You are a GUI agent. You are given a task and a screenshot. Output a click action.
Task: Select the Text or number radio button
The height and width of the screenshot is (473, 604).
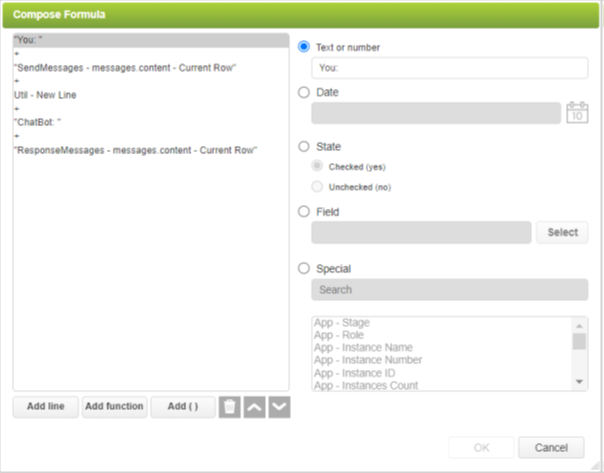pyautogui.click(x=304, y=47)
